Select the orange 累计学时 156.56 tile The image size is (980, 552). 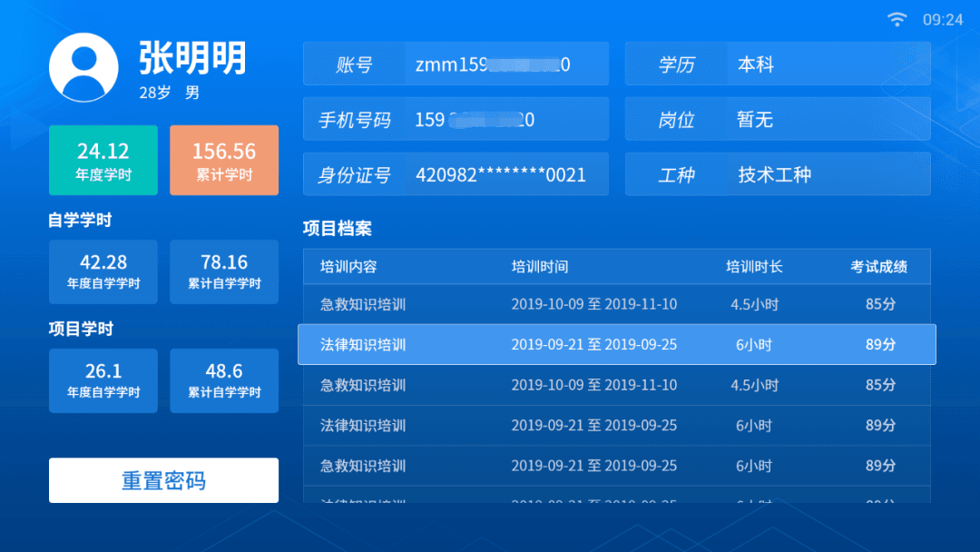[x=224, y=161]
